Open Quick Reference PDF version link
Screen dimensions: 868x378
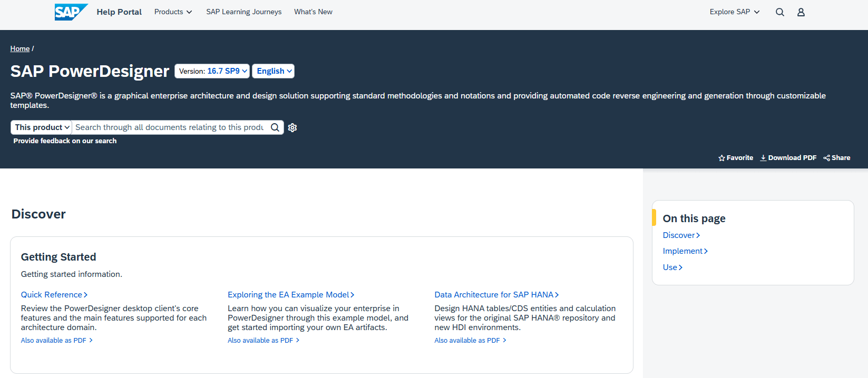pyautogui.click(x=56, y=341)
